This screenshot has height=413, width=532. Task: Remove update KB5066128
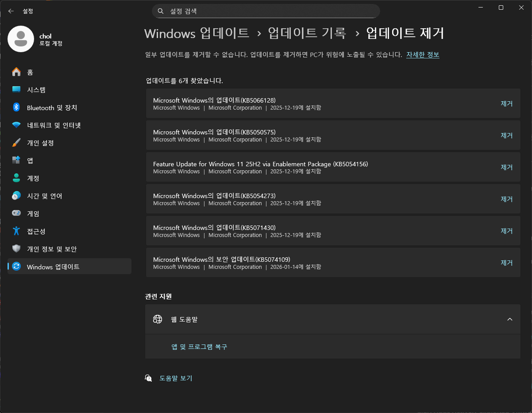pos(506,103)
